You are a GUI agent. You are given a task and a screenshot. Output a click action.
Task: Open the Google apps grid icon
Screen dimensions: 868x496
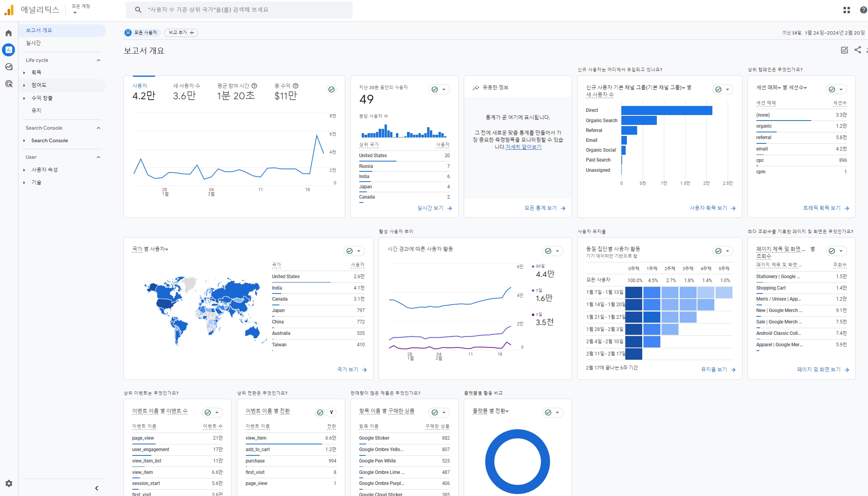coord(846,10)
